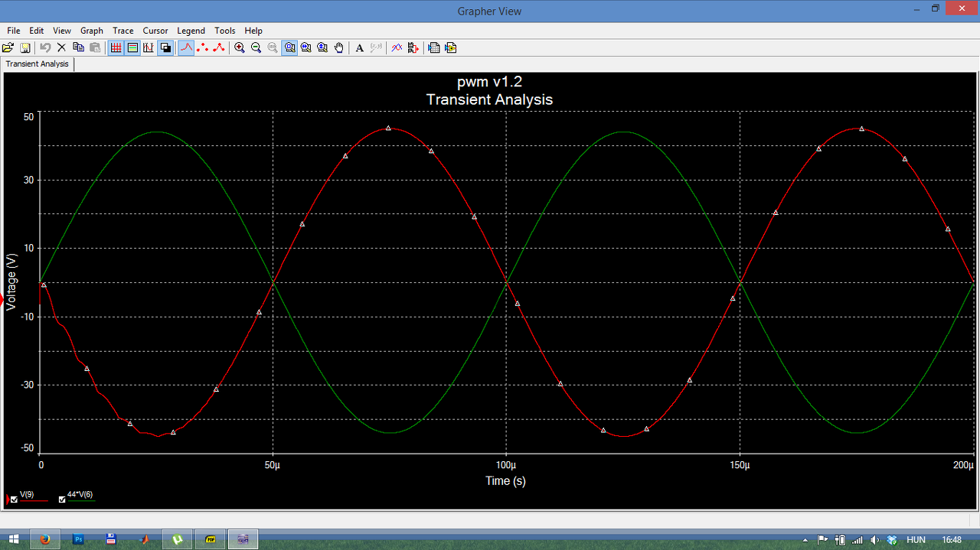Open the Cursor menu
The image size is (980, 550).
click(x=155, y=31)
